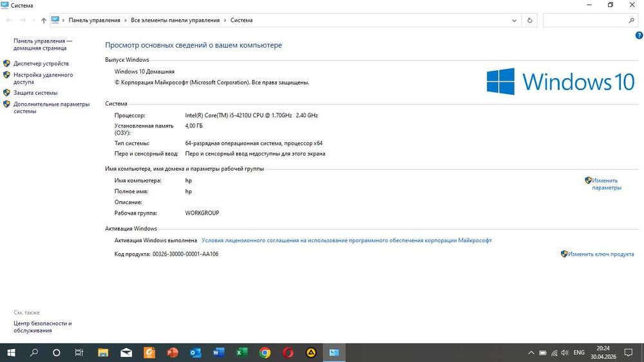Click Изменить ключ продукта link
Screen dimensions: 644x362
pyautogui.click(x=601, y=254)
